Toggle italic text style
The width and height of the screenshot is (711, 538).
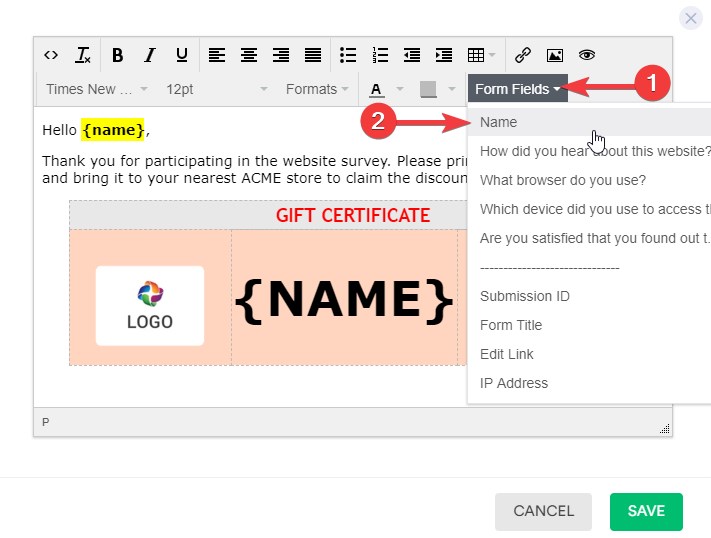[150, 55]
